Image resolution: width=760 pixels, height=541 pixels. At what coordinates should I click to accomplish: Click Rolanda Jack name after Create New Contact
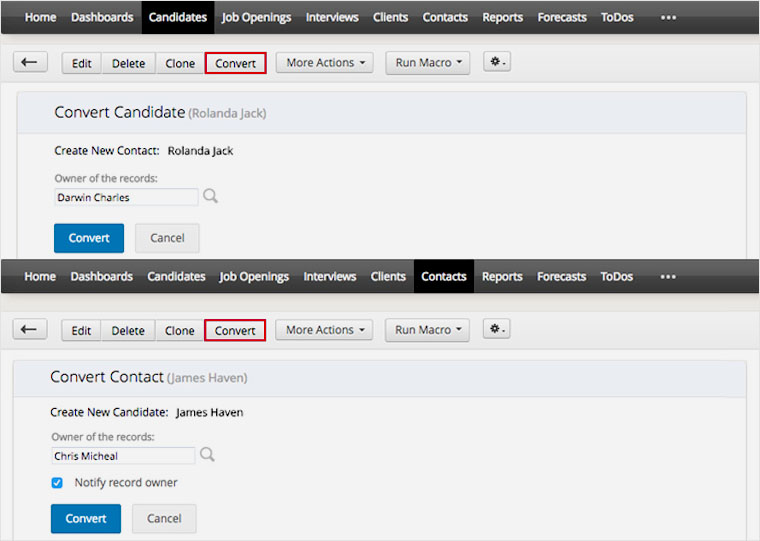200,151
